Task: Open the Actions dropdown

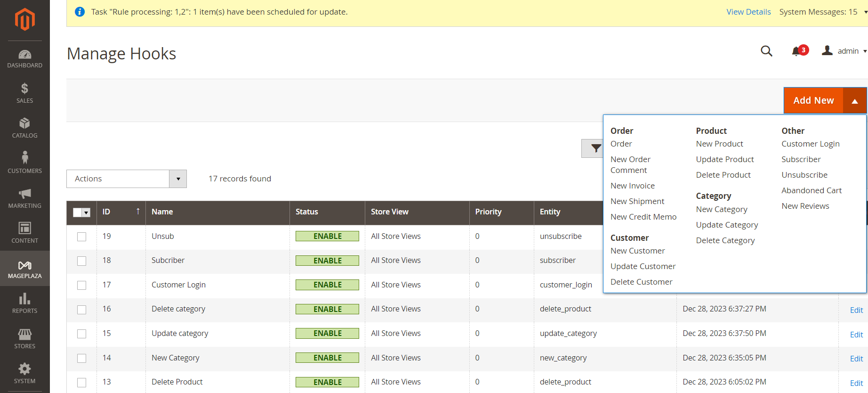Action: [126, 179]
